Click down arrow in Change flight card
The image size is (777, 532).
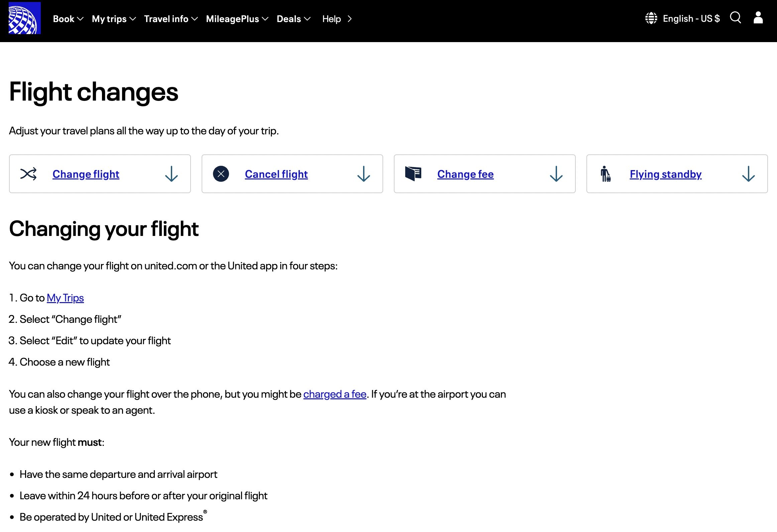(x=172, y=174)
